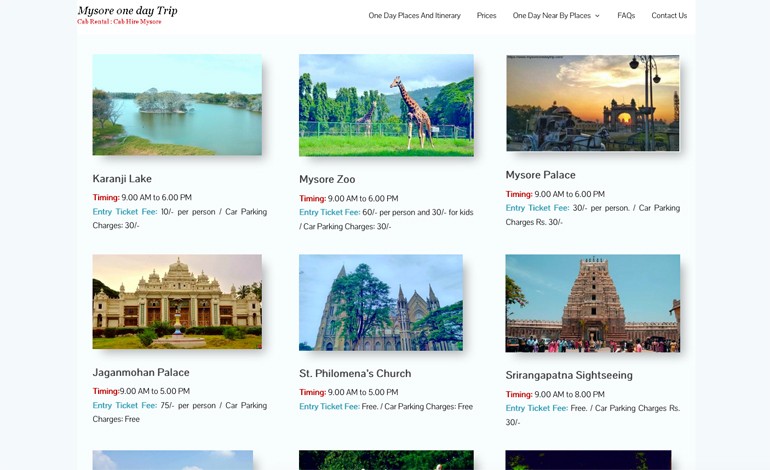Open the FAQs menu item

tap(626, 16)
